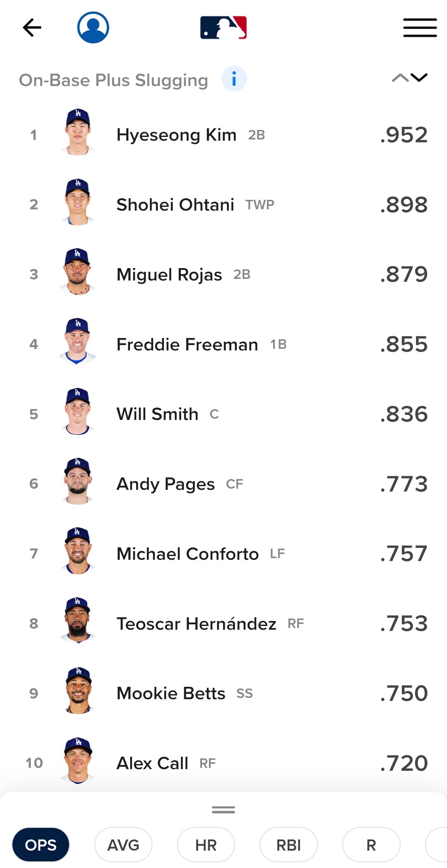
Task: Open the hamburger menu
Action: (x=420, y=28)
